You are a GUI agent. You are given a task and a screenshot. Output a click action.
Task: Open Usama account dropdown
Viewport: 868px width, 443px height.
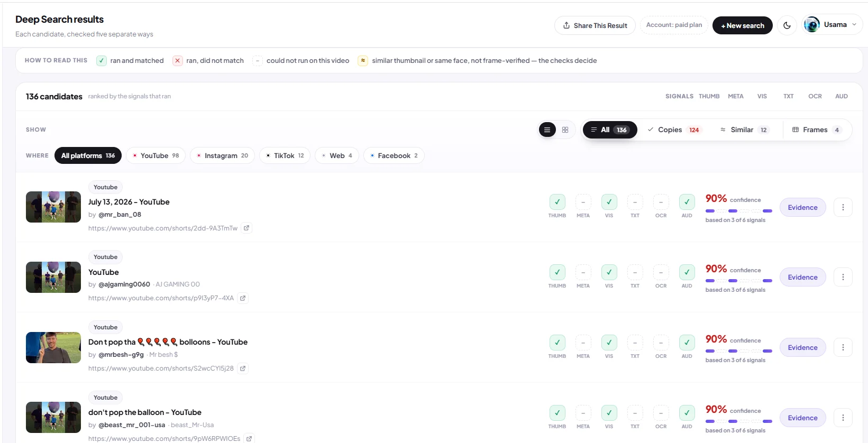(832, 25)
